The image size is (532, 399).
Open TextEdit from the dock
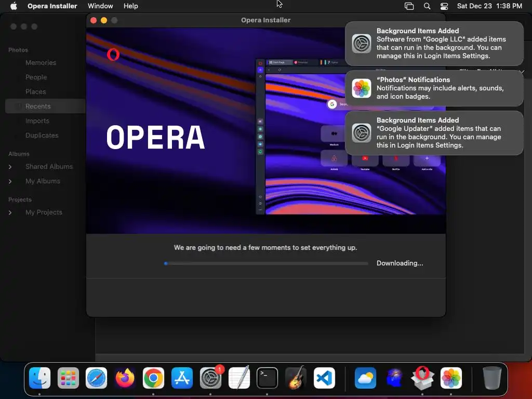click(x=239, y=378)
